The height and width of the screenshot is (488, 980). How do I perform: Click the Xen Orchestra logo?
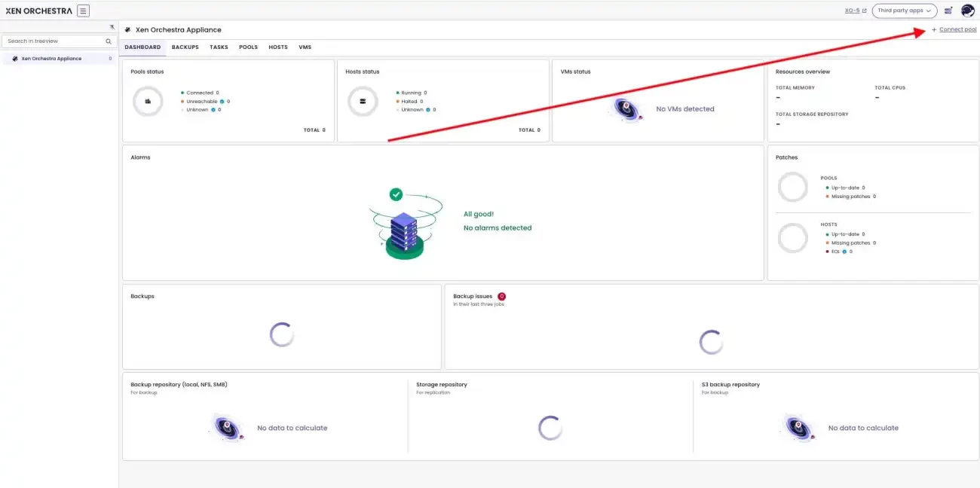coord(38,11)
